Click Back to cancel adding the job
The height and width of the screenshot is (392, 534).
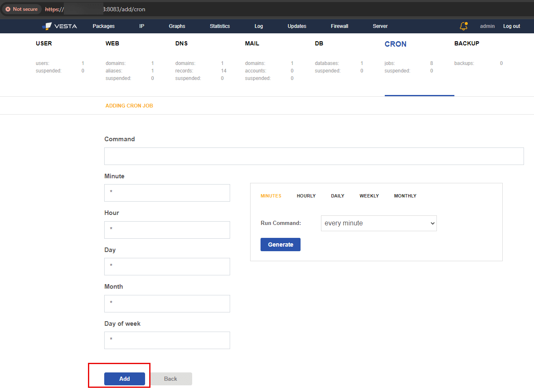pos(170,379)
